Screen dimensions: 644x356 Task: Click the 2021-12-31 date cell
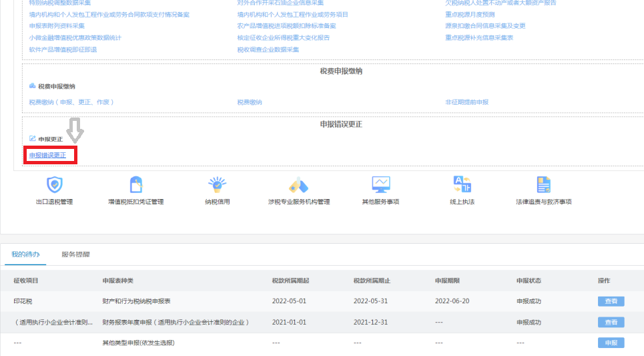370,323
